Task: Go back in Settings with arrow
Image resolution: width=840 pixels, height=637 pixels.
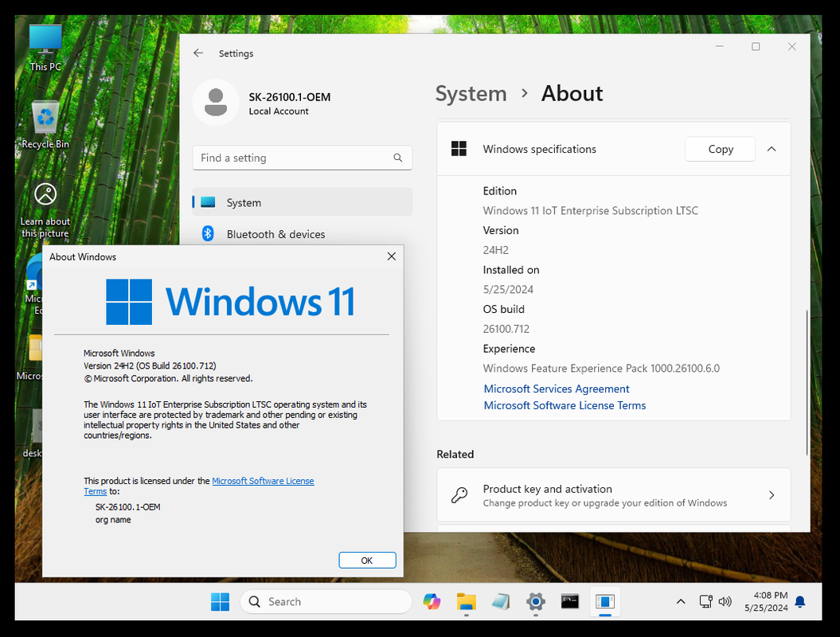Action: click(x=198, y=53)
